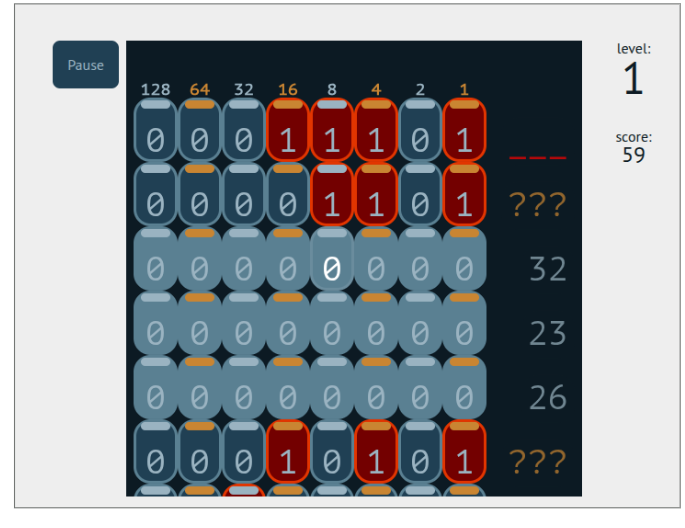Toggle the highlighted 8 bit in the target-32 row
Viewport: 685px width, 528px height.
(x=332, y=269)
